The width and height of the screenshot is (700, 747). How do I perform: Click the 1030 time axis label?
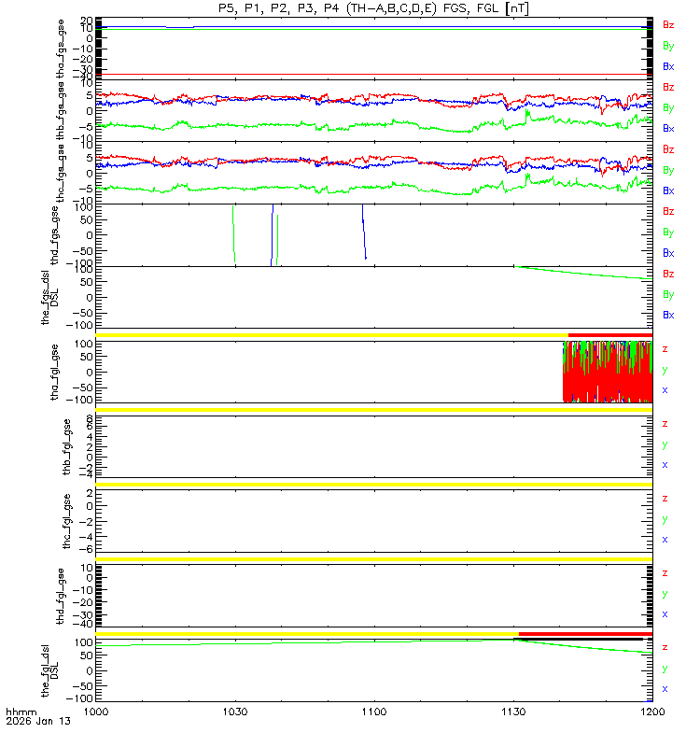(235, 712)
